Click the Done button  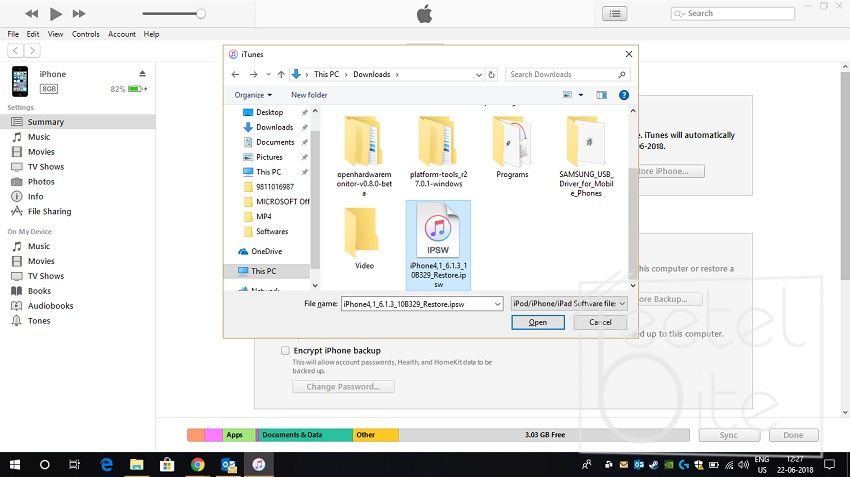[x=793, y=435]
